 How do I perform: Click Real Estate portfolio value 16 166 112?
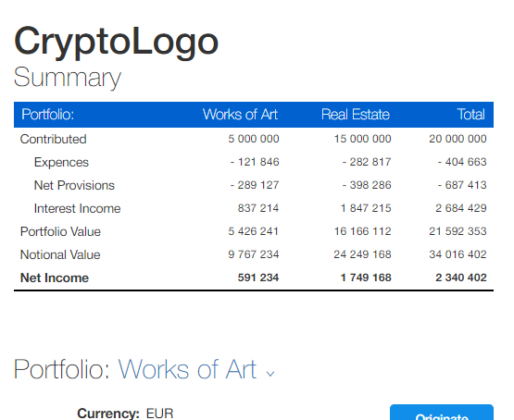tap(362, 231)
